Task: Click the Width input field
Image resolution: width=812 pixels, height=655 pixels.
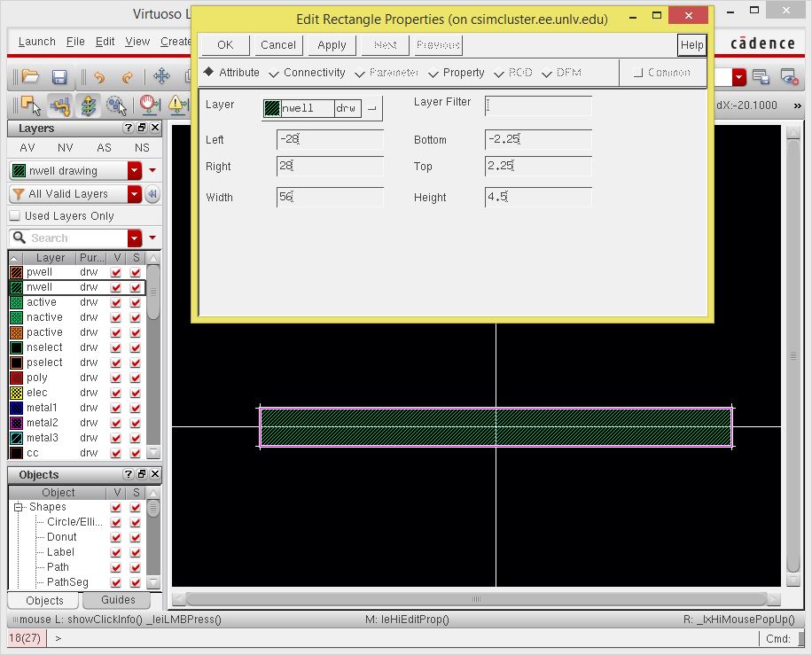Action: (x=330, y=198)
